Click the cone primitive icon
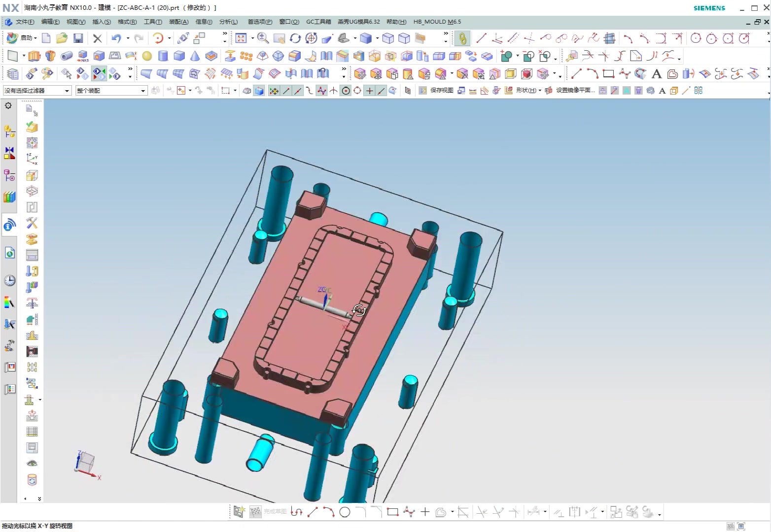 tap(195, 56)
